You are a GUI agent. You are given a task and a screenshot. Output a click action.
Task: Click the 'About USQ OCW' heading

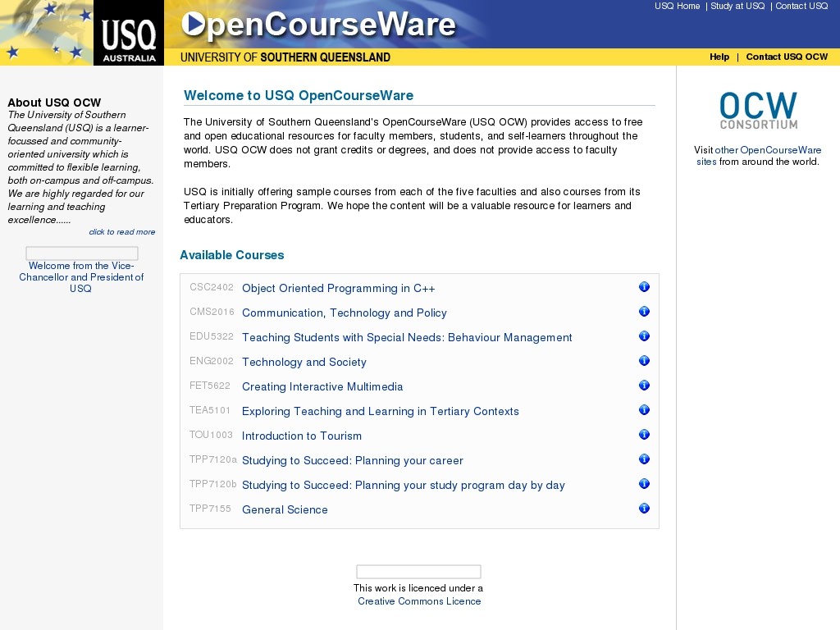pos(54,103)
